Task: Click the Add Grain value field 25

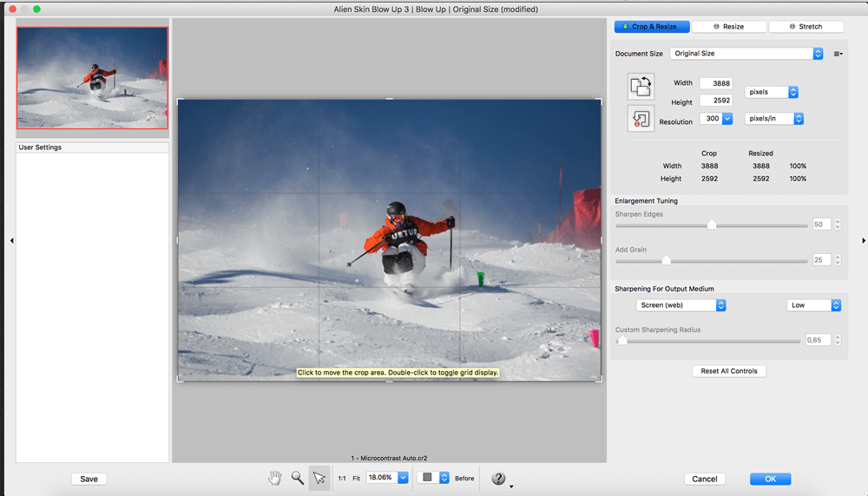Action: coord(821,260)
